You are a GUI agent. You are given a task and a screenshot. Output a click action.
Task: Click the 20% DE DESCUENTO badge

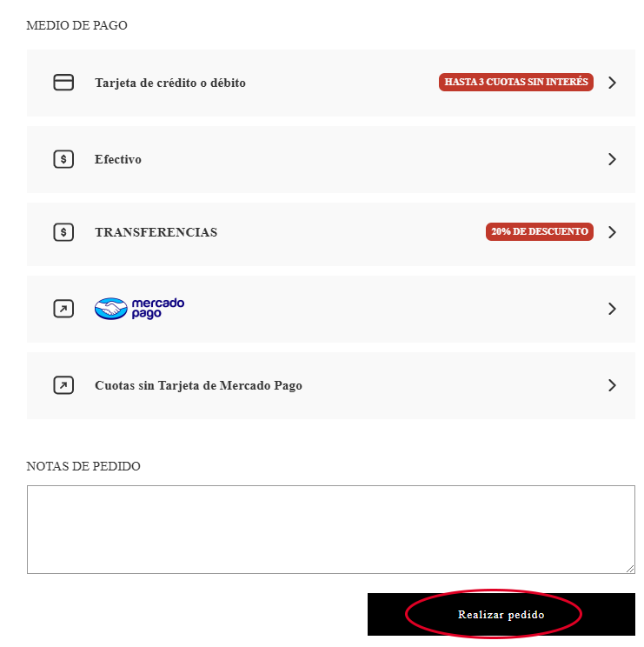(x=540, y=231)
